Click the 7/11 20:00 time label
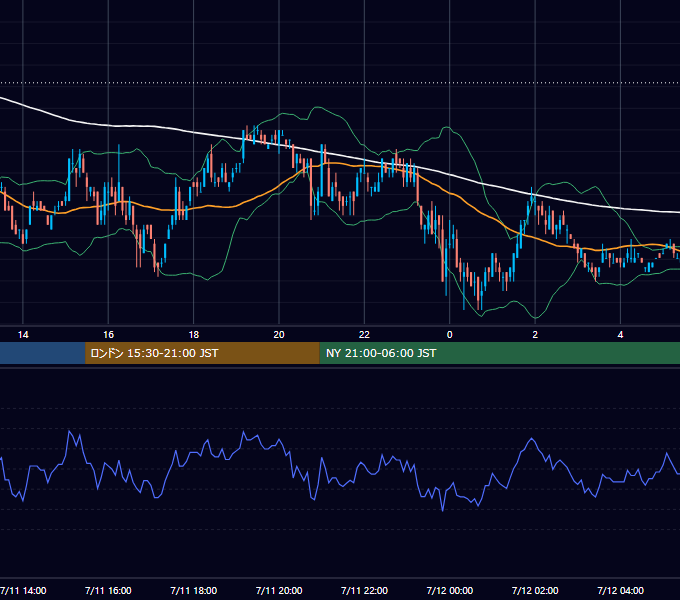The image size is (680, 600). pos(279,590)
